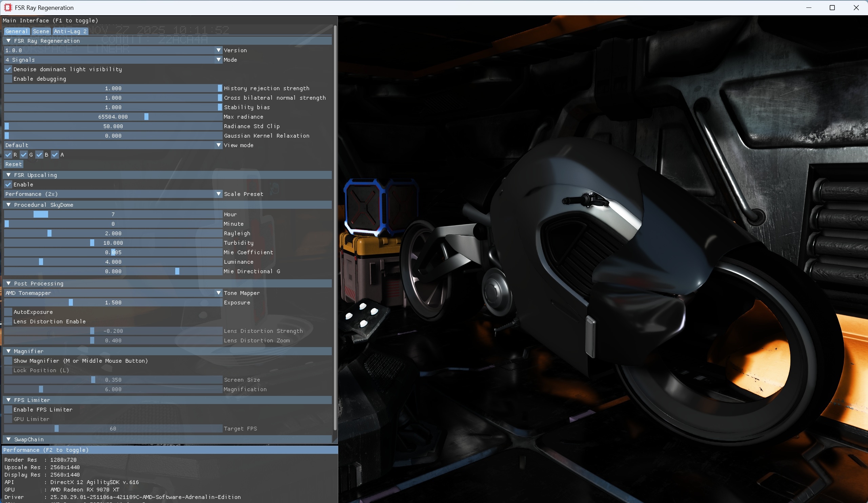Enable the AutoExposure checkbox
The width and height of the screenshot is (868, 503).
click(8, 312)
